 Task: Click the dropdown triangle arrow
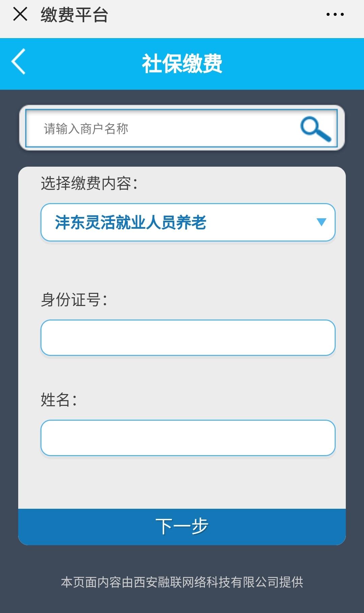point(322,222)
